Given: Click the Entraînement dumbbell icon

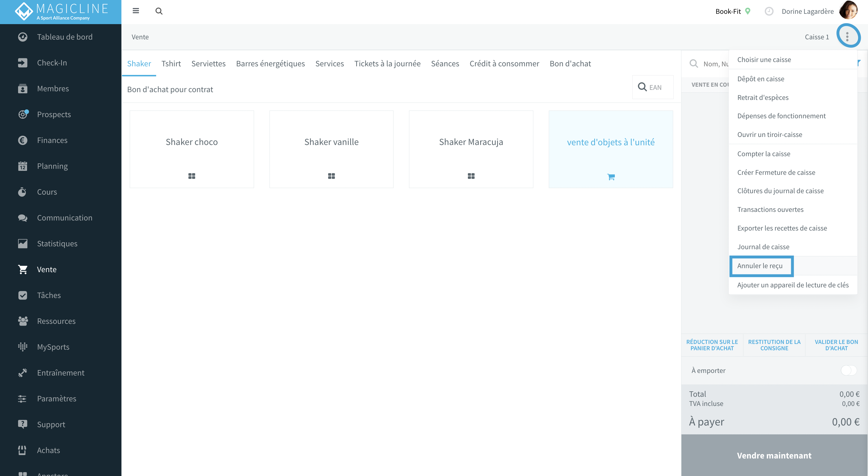Looking at the screenshot, I should [x=23, y=373].
